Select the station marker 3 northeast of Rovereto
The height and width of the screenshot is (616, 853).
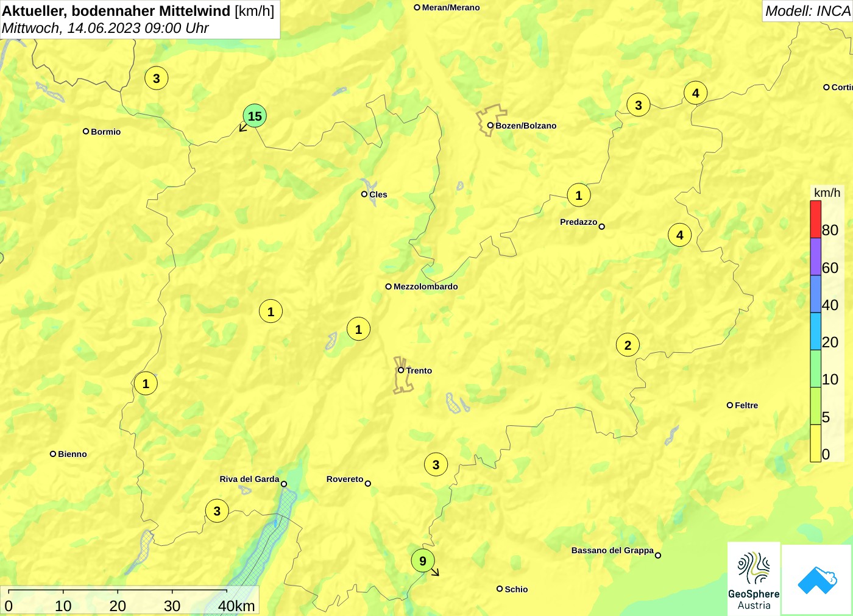[436, 464]
